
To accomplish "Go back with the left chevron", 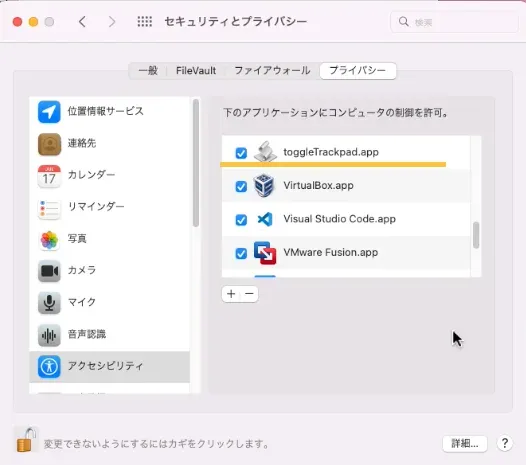I will pyautogui.click(x=83, y=22).
